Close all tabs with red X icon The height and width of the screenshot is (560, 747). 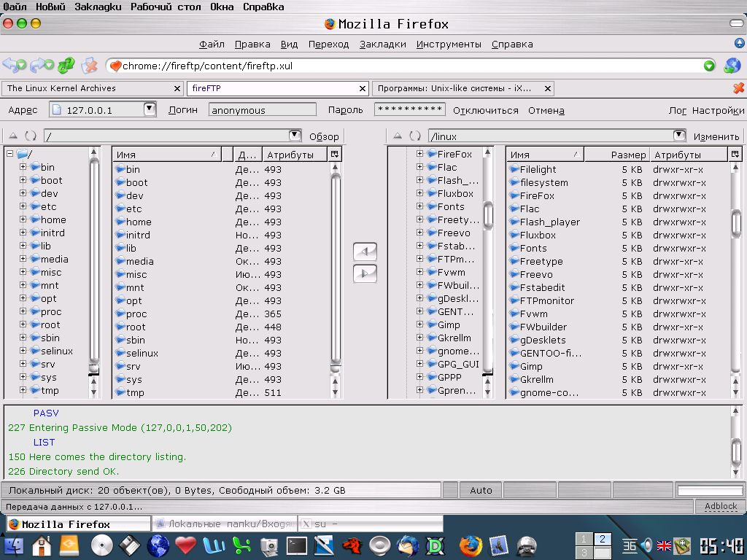pyautogui.click(x=738, y=88)
